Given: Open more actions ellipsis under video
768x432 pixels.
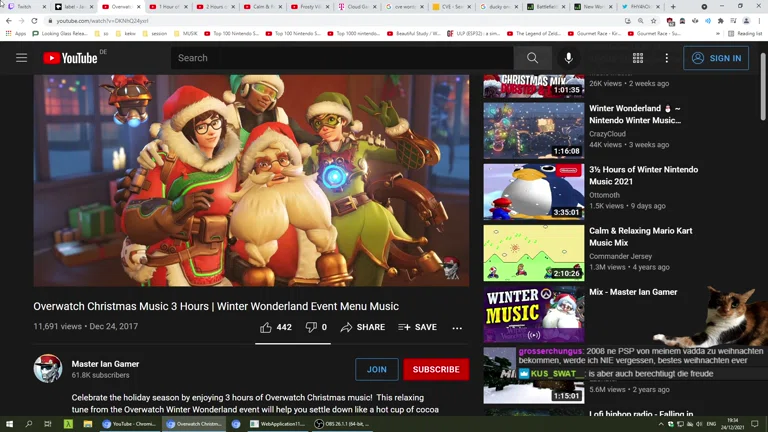Looking at the screenshot, I should coord(457,328).
